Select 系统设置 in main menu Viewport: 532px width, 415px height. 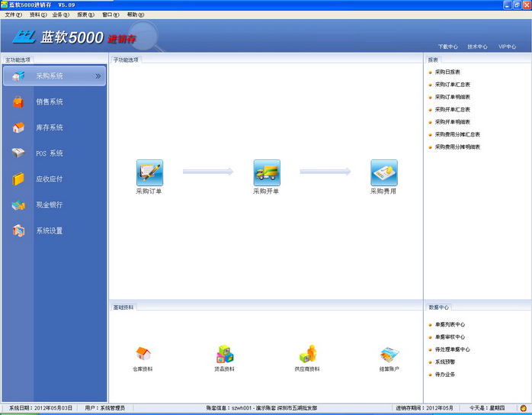(50, 231)
